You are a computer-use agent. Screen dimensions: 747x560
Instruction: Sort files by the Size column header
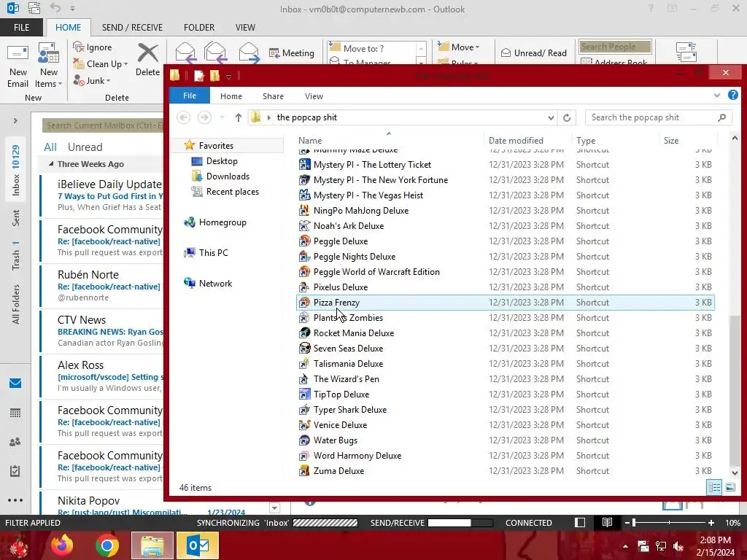pos(687,141)
